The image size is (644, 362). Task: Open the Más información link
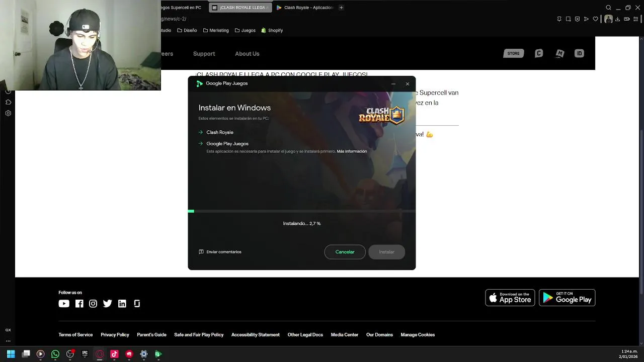pyautogui.click(x=352, y=151)
